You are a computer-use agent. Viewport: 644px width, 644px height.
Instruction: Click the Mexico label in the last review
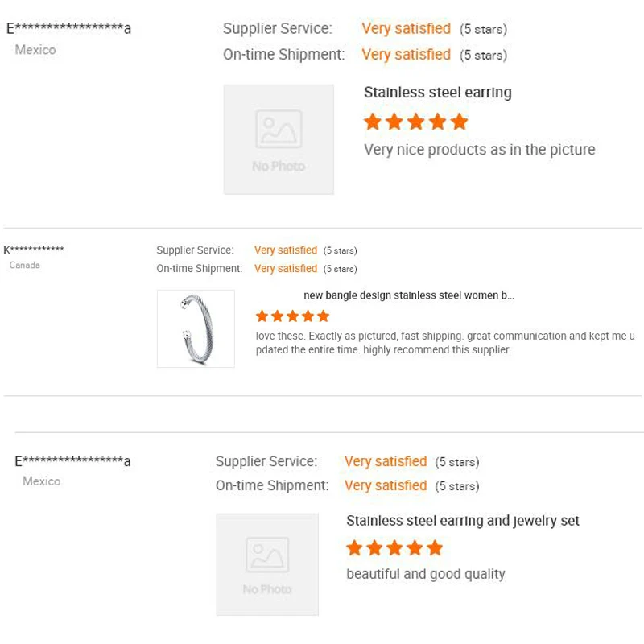[41, 481]
